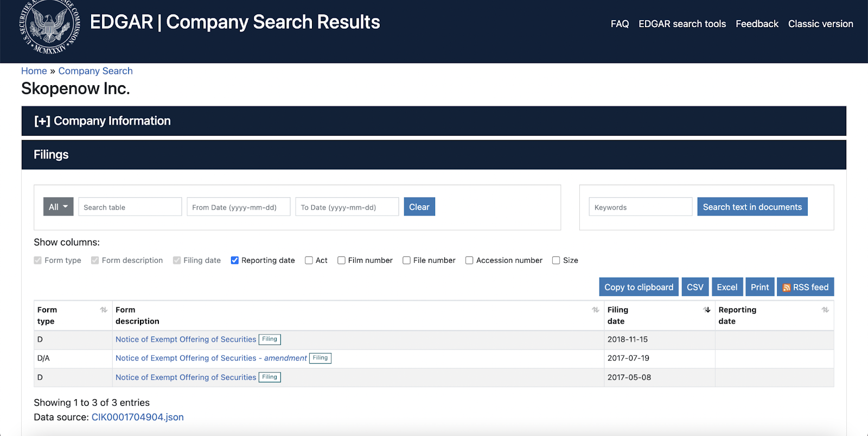Click Filing badge for 2018-11-15 row
The image size is (868, 436).
(270, 339)
